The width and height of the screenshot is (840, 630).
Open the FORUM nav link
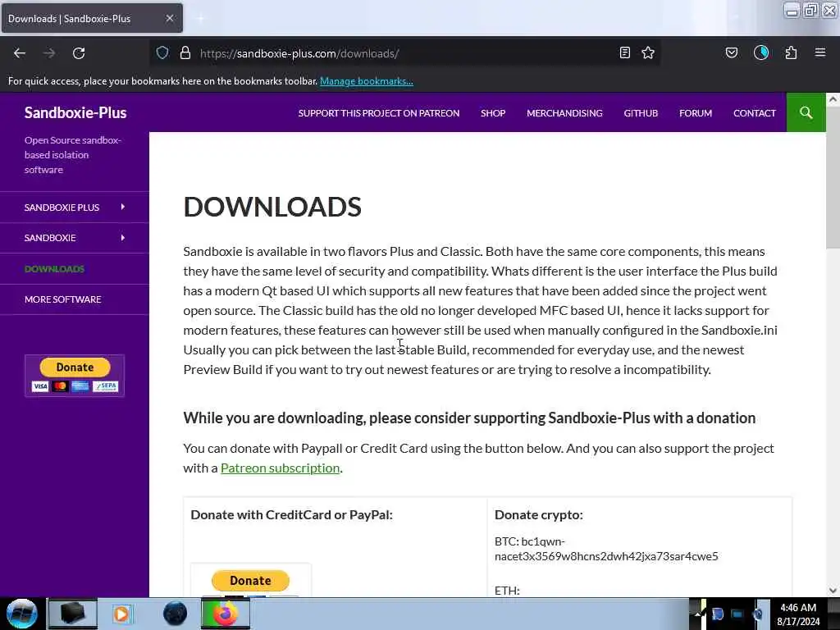point(696,113)
